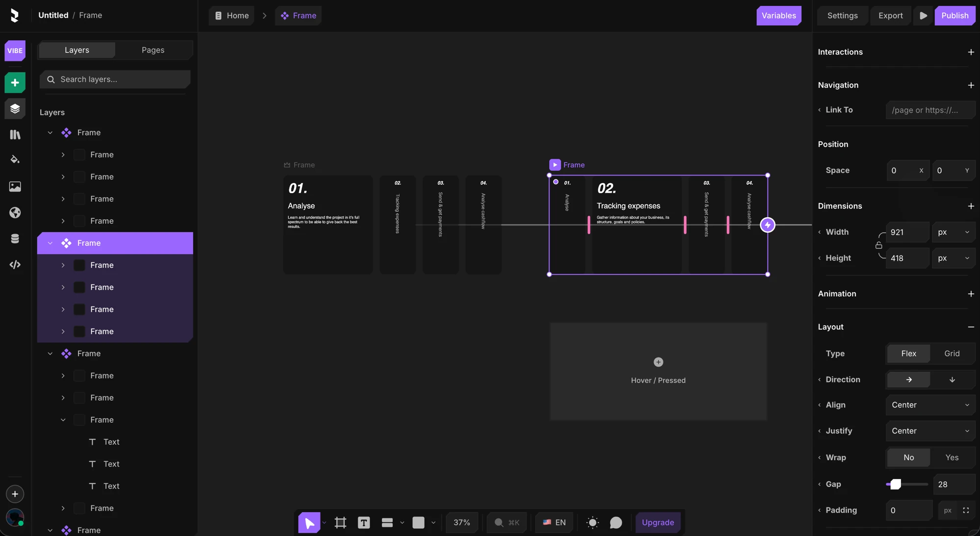Click the green add element button

(15, 83)
